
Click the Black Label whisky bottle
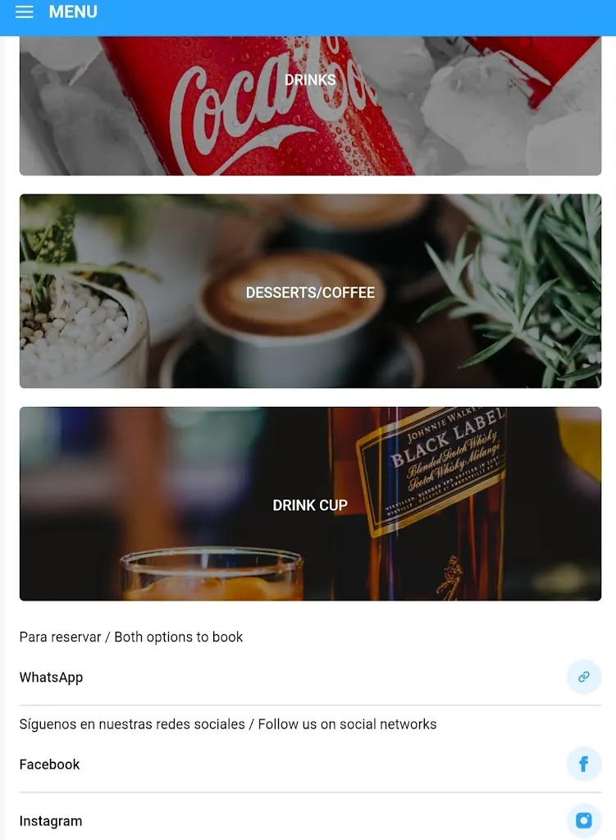click(x=423, y=504)
